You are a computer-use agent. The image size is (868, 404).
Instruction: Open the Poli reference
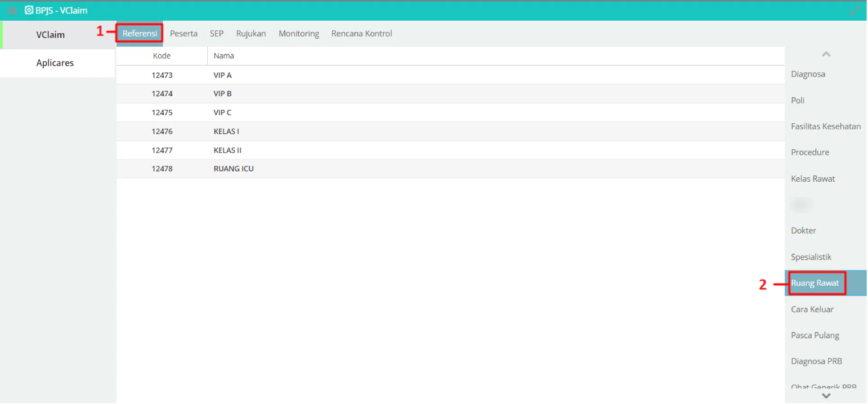click(798, 100)
